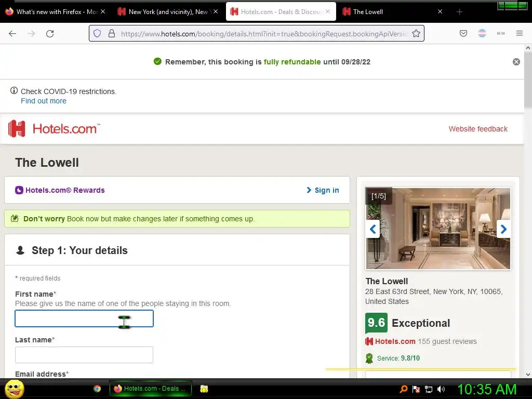
Task: Click 'Step 1: Your details' heading
Action: (79, 250)
